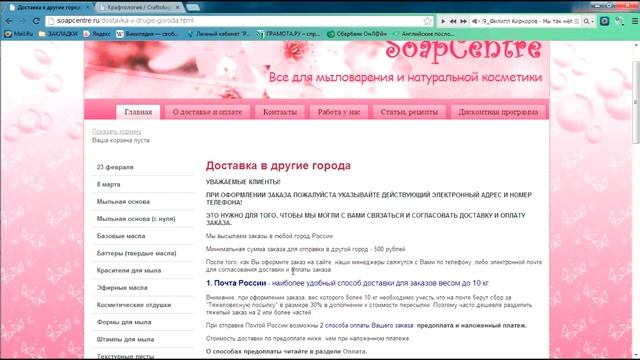Skip to the next track in the player
Screen dimensions: 640x360
464,21
